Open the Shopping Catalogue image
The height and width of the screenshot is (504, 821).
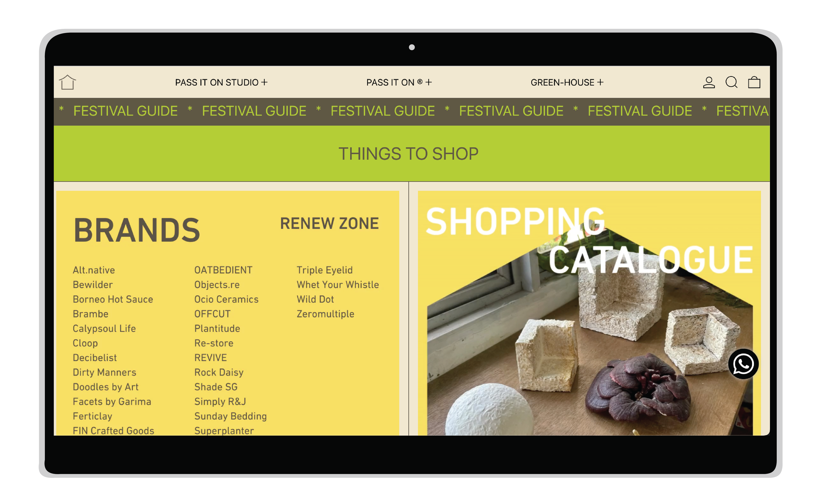coord(589,313)
